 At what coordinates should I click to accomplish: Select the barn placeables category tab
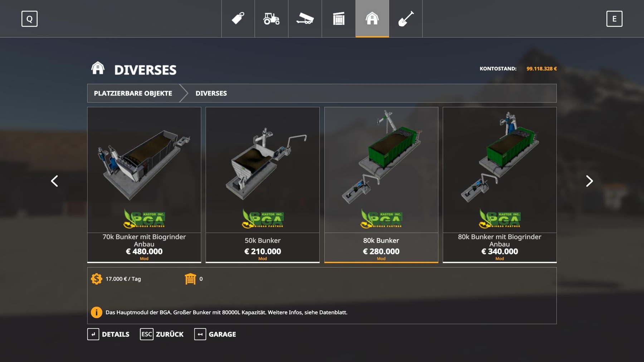(x=372, y=19)
